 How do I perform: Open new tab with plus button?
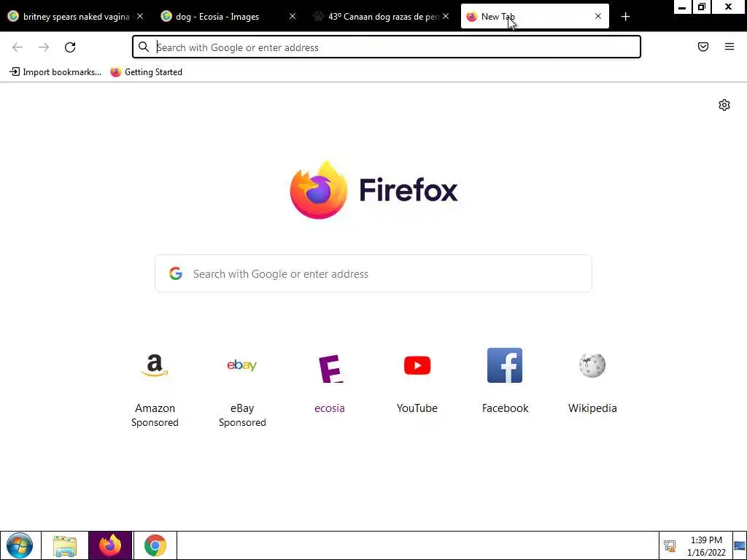[x=625, y=17]
